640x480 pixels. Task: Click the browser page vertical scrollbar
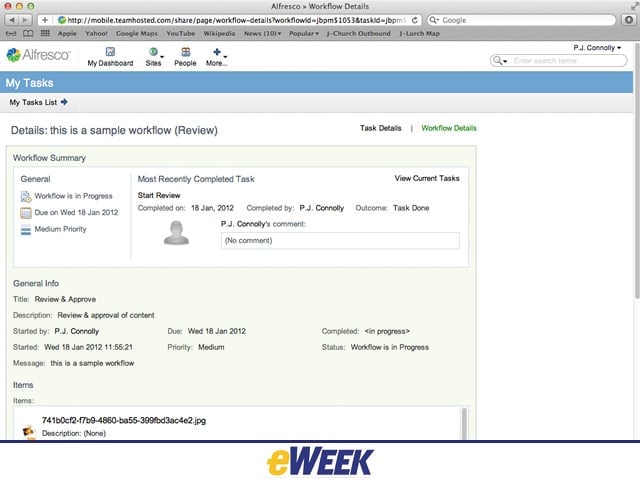pyautogui.click(x=637, y=171)
